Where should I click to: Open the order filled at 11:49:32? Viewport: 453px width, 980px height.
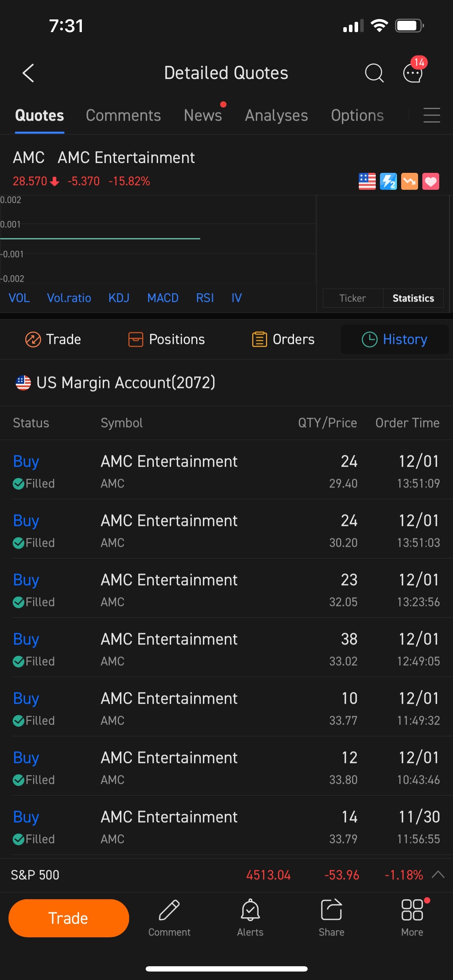226,707
